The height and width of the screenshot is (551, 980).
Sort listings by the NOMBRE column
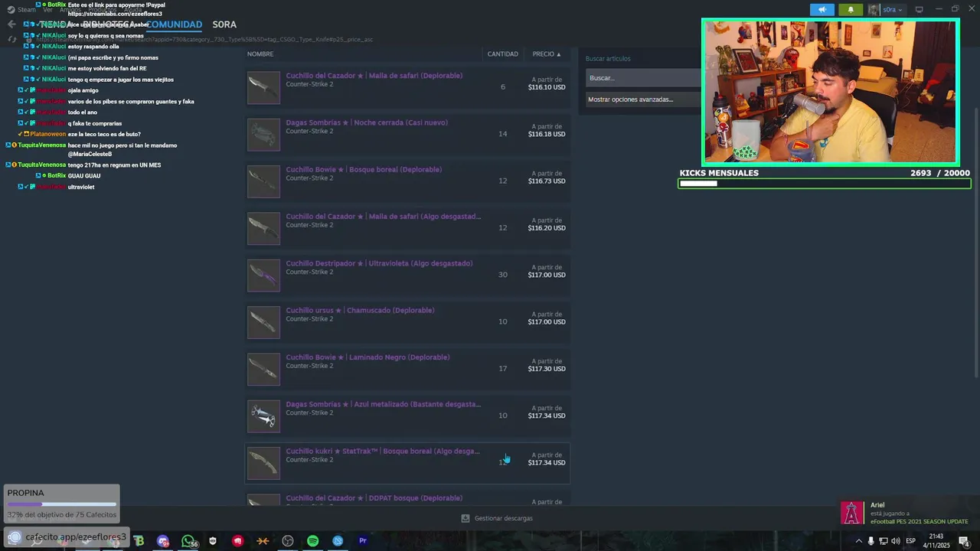pos(260,54)
